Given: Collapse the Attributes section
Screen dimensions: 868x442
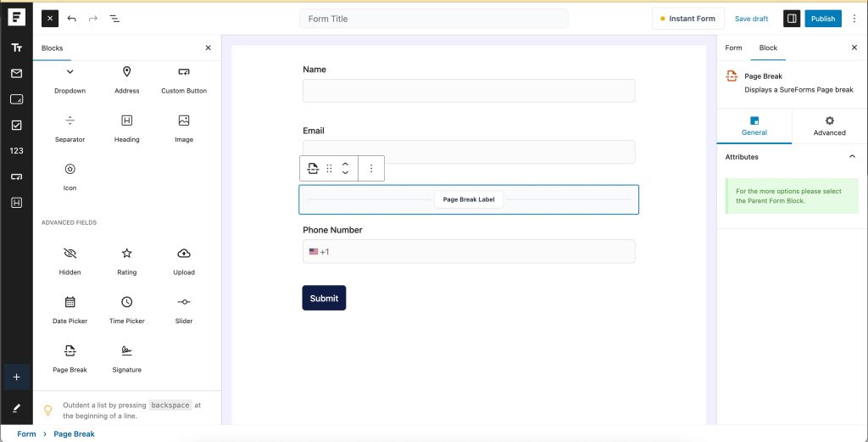Looking at the screenshot, I should click(852, 157).
